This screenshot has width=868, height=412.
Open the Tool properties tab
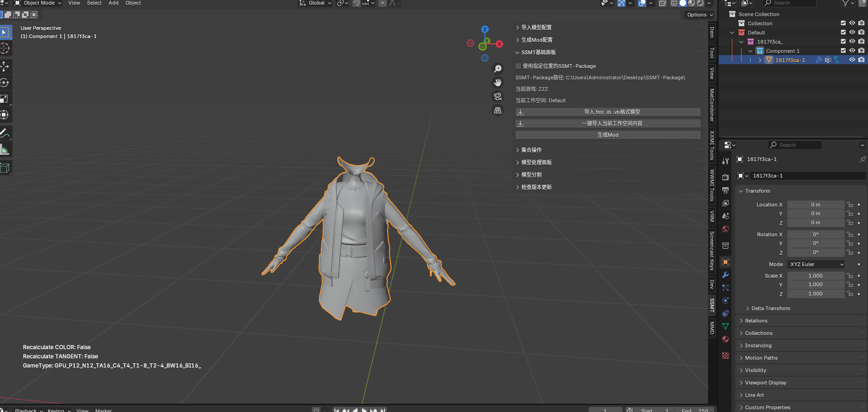pyautogui.click(x=725, y=161)
